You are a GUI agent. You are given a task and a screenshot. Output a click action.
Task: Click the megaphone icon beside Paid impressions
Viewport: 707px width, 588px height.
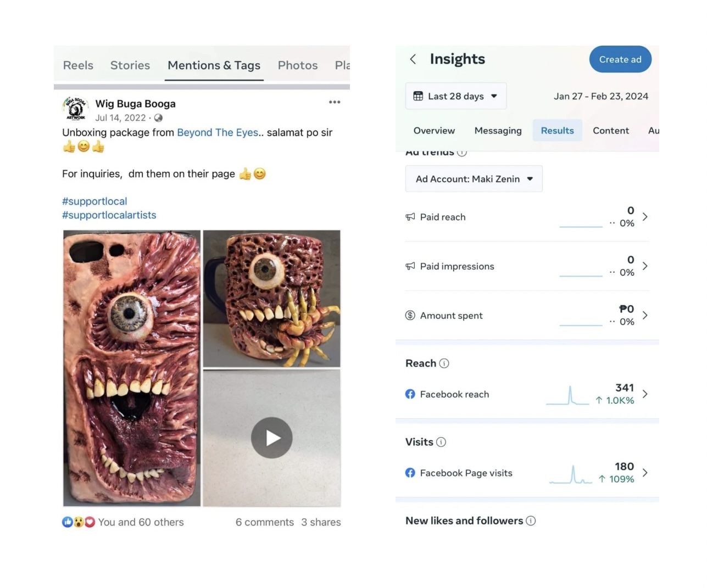tap(410, 266)
